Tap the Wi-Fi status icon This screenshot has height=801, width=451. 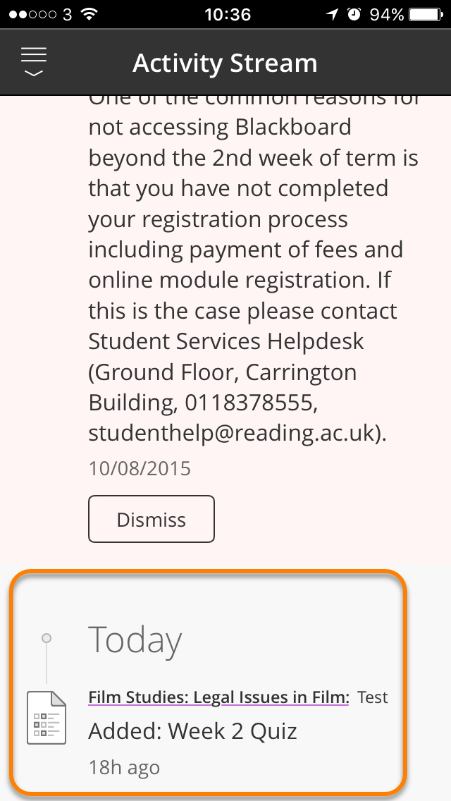coord(89,14)
